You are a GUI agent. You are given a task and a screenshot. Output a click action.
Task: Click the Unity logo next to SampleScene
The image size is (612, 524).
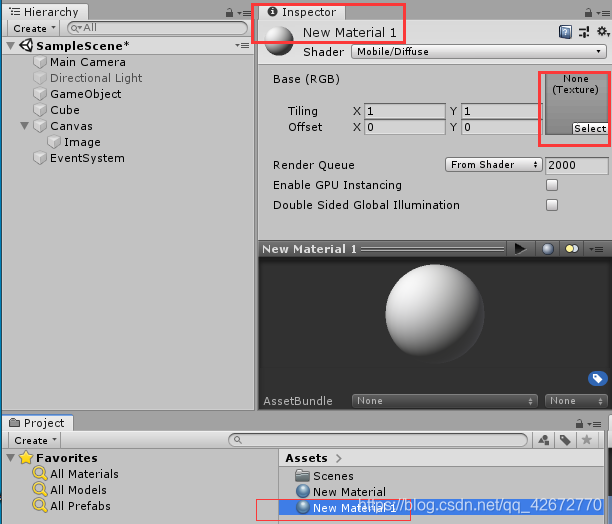pyautogui.click(x=26, y=45)
